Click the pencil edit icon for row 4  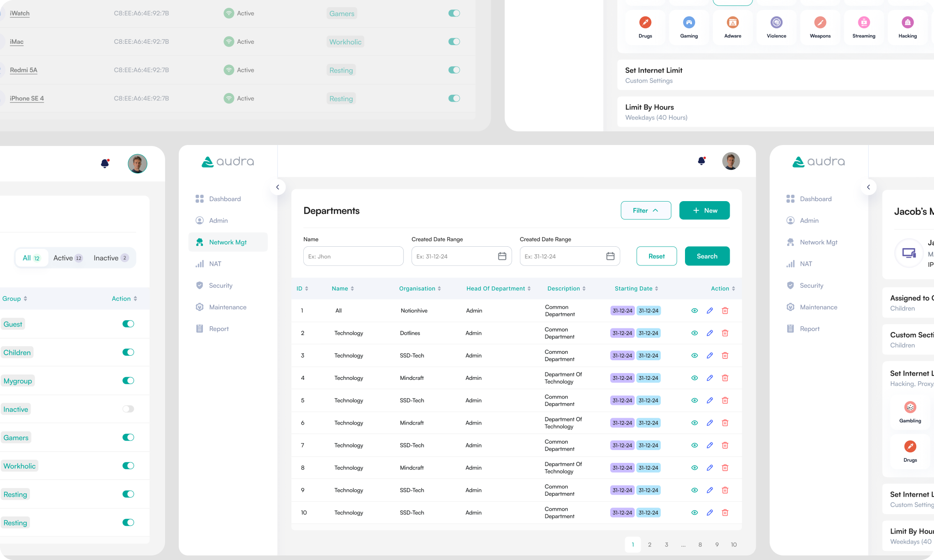click(710, 378)
